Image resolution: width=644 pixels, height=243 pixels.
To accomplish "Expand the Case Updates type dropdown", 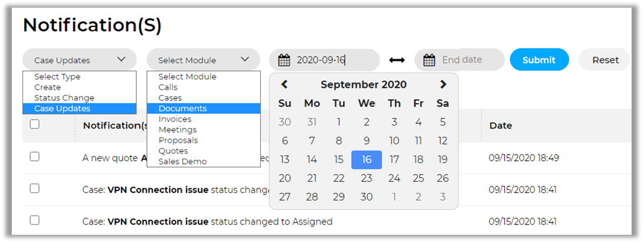I will click(80, 60).
